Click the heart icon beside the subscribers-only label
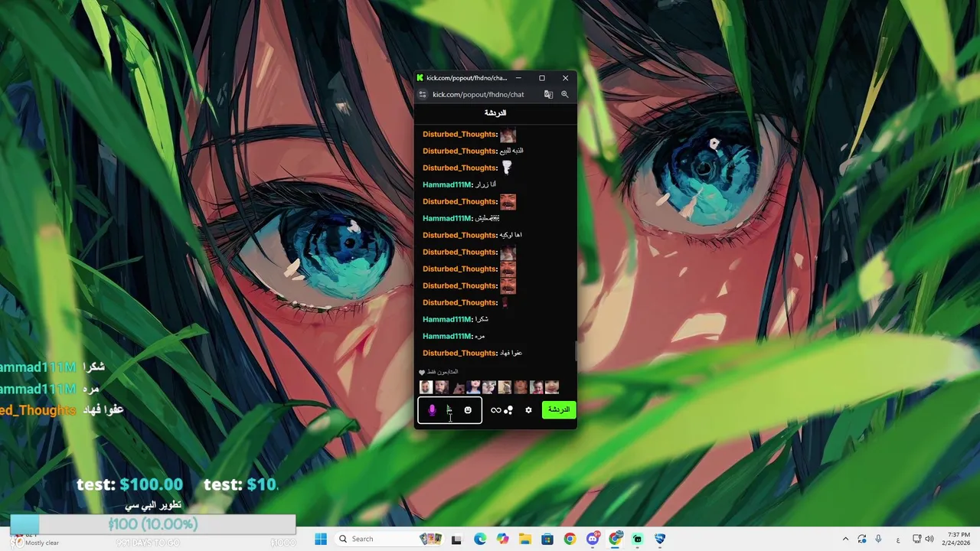 pyautogui.click(x=422, y=373)
